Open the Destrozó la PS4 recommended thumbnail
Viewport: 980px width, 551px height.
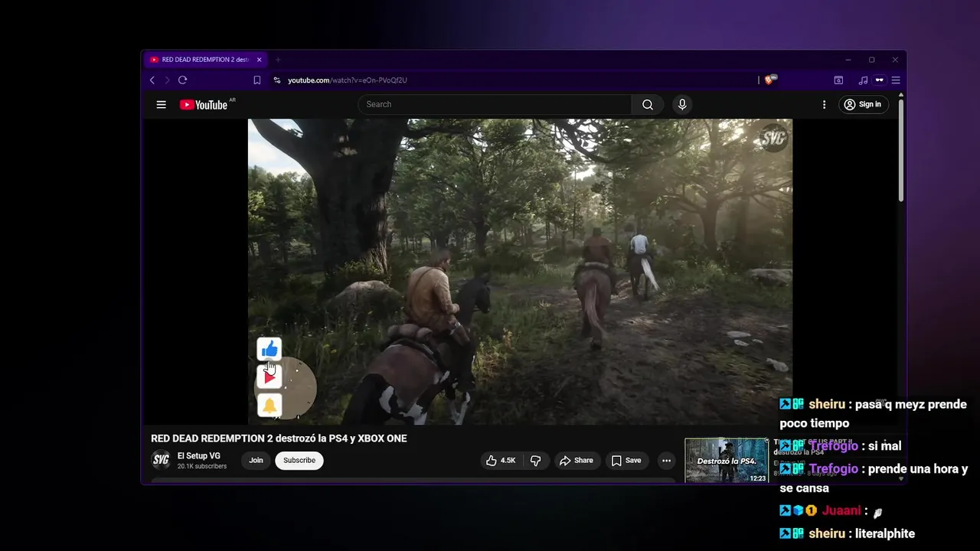click(727, 461)
